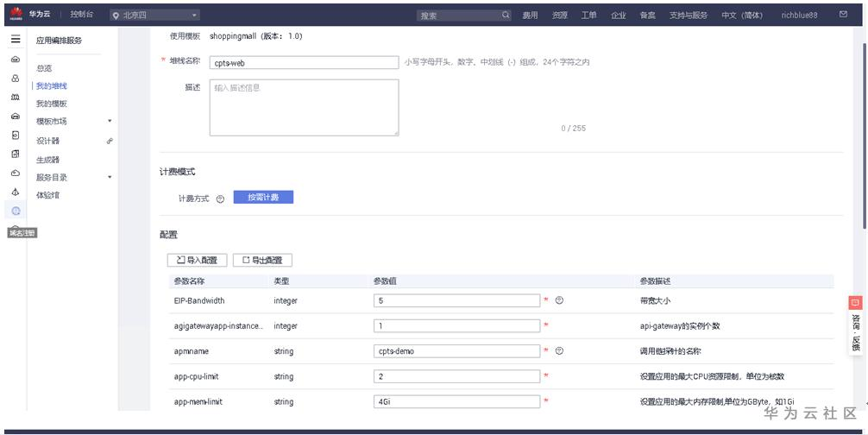The height and width of the screenshot is (435, 868).
Task: Click the 导入配置 button
Action: 197,260
